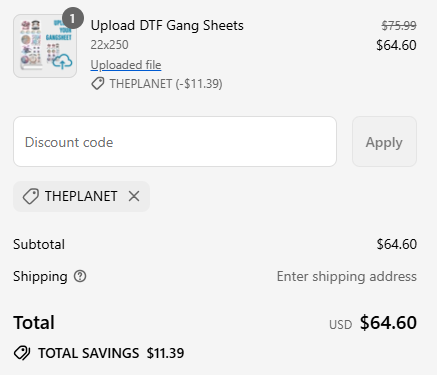
Task: Select the 22x250 variant text
Action: (x=109, y=45)
